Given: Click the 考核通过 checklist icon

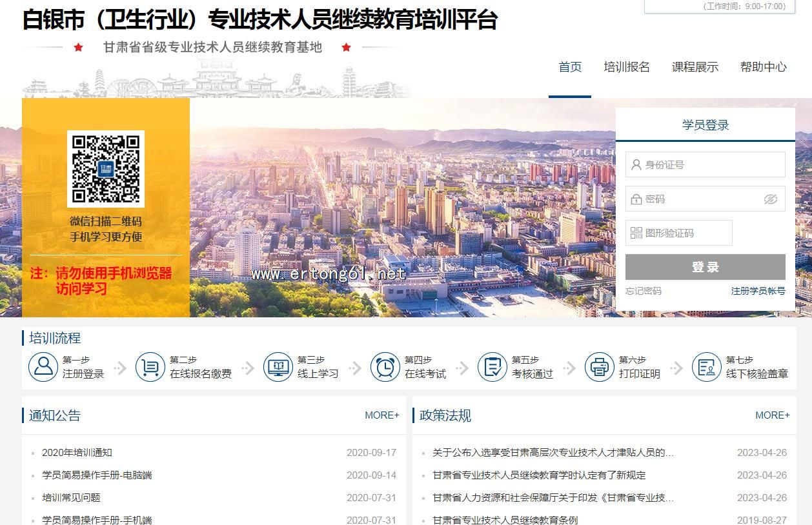Looking at the screenshot, I should (492, 367).
